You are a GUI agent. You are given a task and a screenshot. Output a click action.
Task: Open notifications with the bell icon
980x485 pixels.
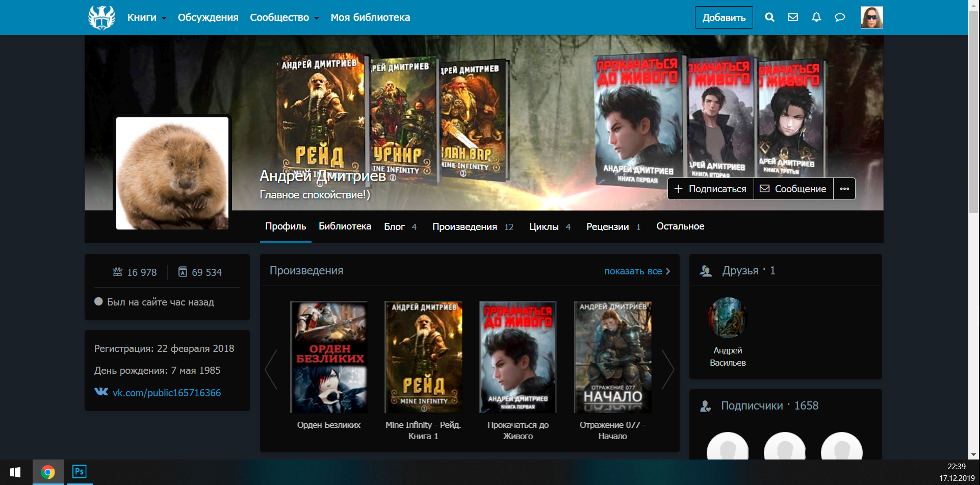816,17
